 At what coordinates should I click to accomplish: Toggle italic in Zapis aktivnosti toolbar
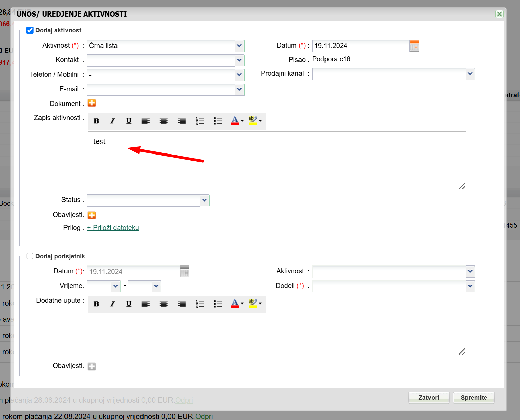point(112,121)
